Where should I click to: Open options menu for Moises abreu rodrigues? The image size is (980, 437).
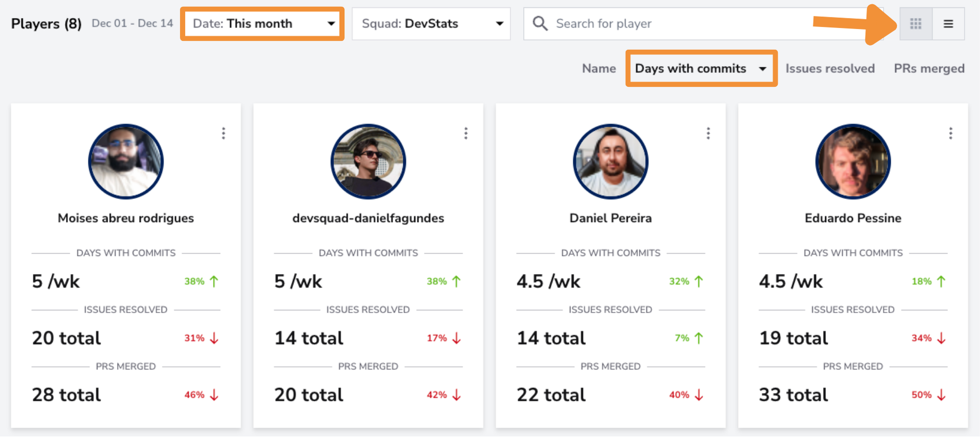223,133
